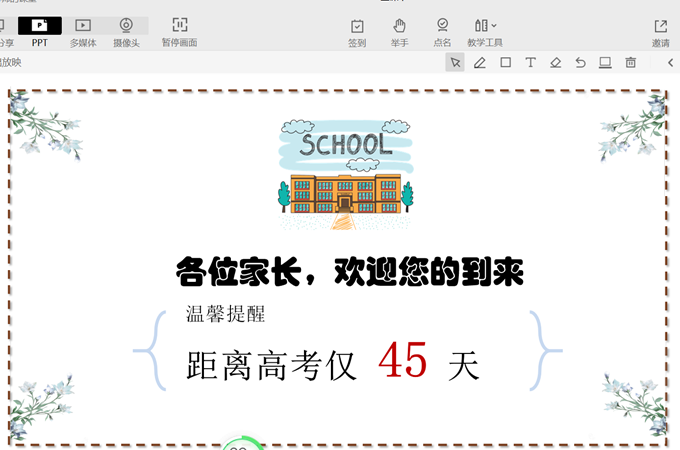Select the text annotation tool
The image size is (680, 450).
click(x=531, y=63)
